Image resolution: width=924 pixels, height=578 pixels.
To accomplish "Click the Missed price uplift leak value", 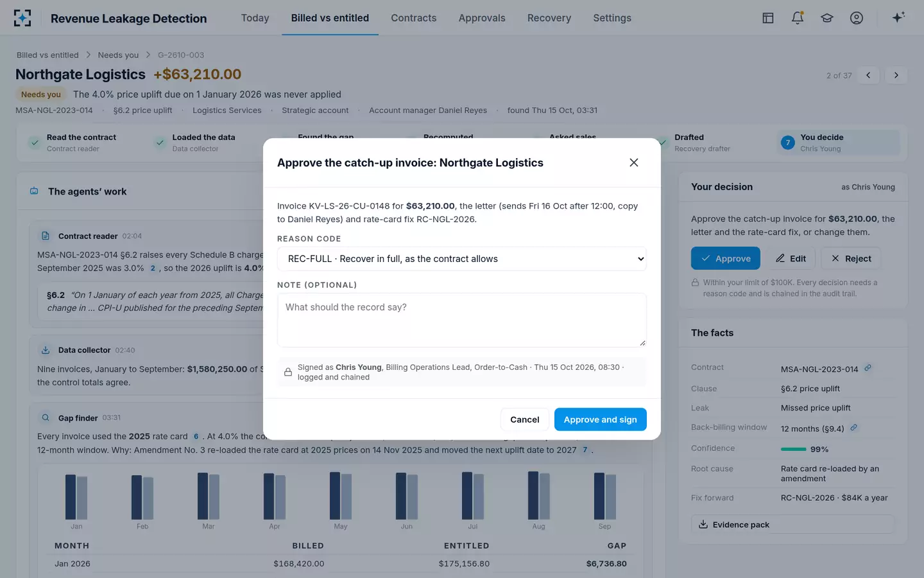I will (x=816, y=408).
